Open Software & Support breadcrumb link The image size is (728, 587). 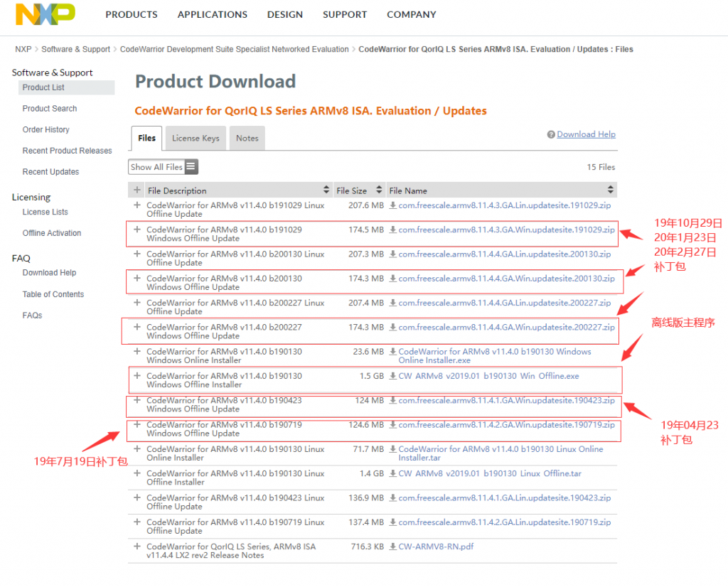tap(75, 49)
